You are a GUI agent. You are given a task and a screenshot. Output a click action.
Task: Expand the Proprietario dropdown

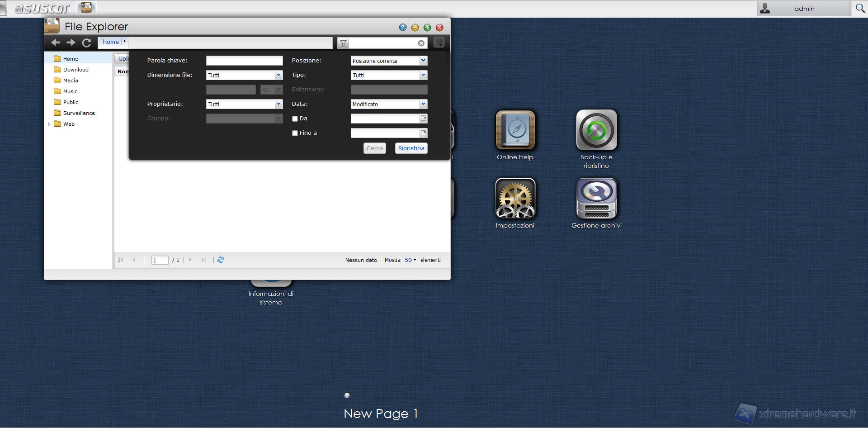[x=244, y=104]
